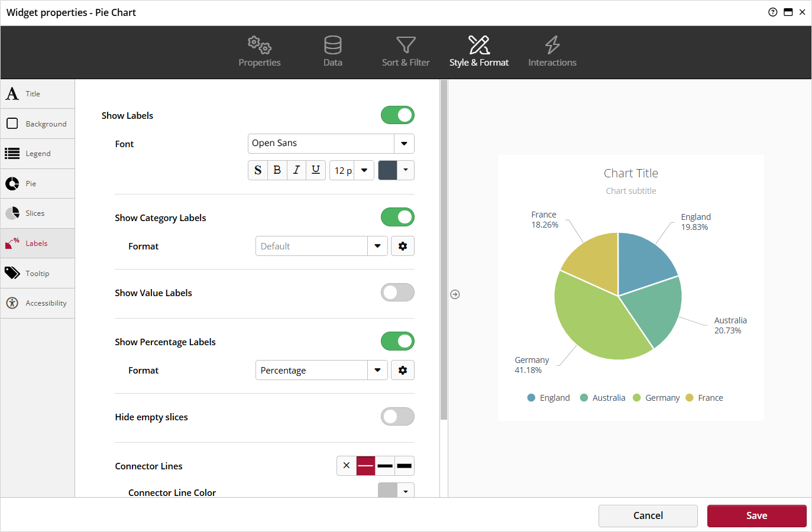Toggle underline label formatting
The height and width of the screenshot is (532, 812).
(316, 170)
